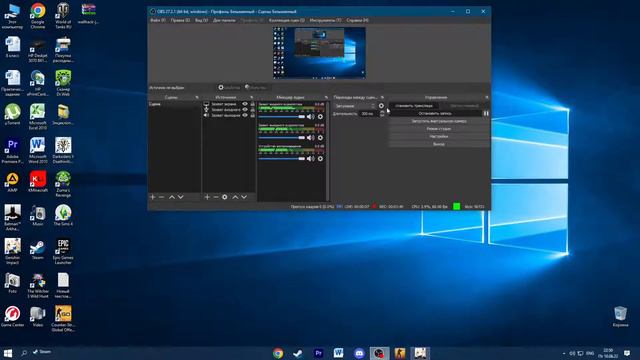Lock the Захват экрана source

click(x=252, y=104)
